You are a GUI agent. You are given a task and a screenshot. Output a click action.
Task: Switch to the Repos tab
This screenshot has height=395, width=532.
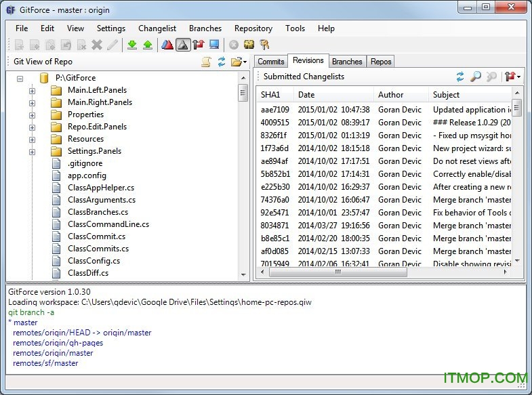pos(381,62)
